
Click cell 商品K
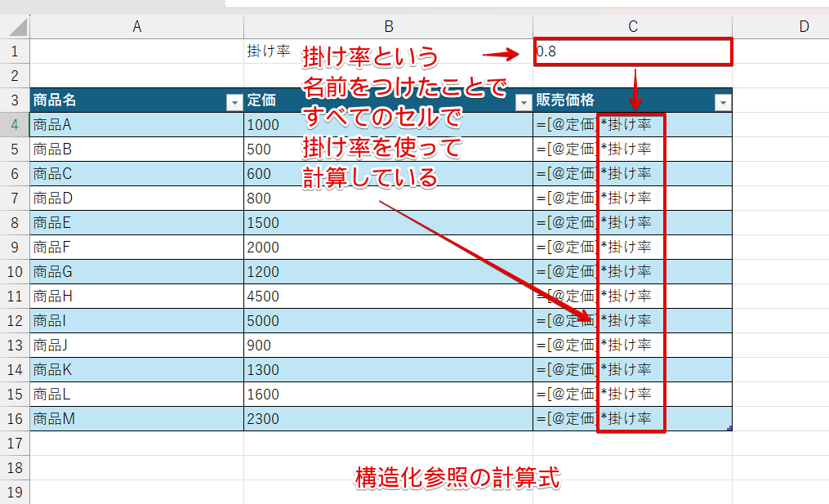click(137, 370)
